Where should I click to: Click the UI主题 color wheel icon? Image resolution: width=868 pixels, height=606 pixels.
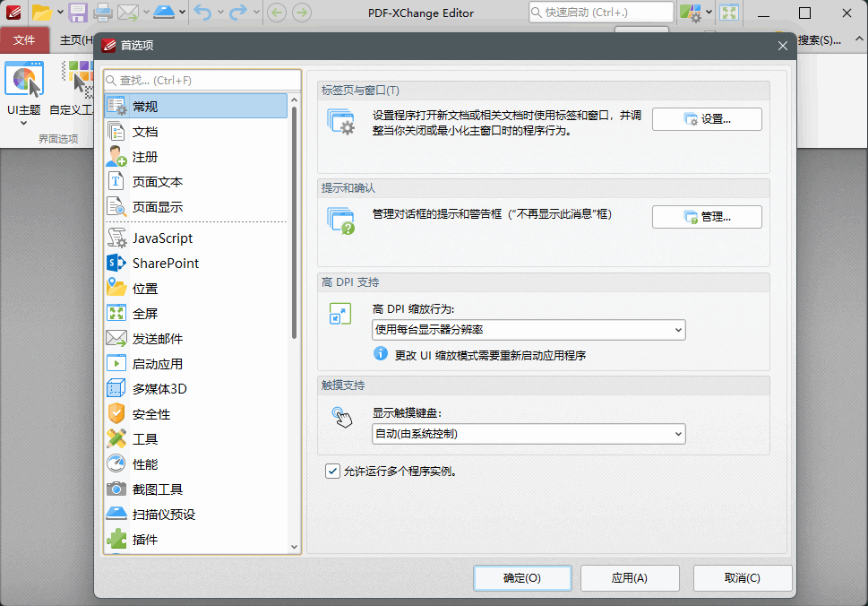(x=24, y=79)
